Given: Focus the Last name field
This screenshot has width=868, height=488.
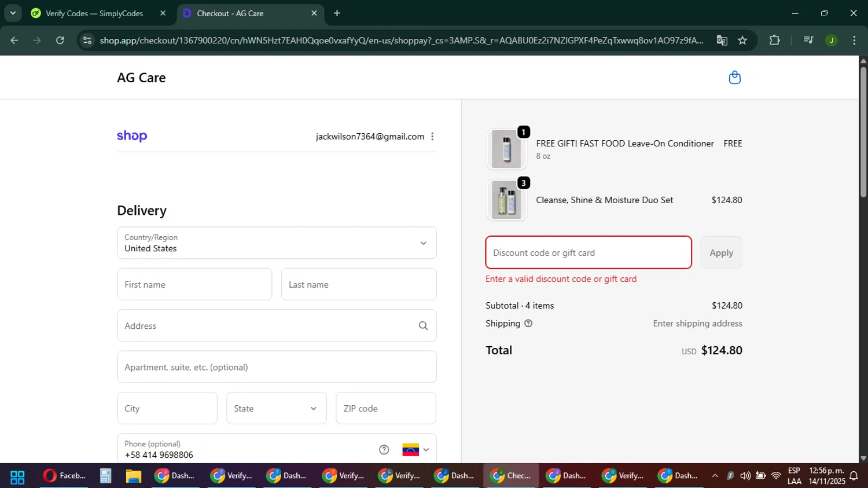Looking at the screenshot, I should pyautogui.click(x=359, y=284).
